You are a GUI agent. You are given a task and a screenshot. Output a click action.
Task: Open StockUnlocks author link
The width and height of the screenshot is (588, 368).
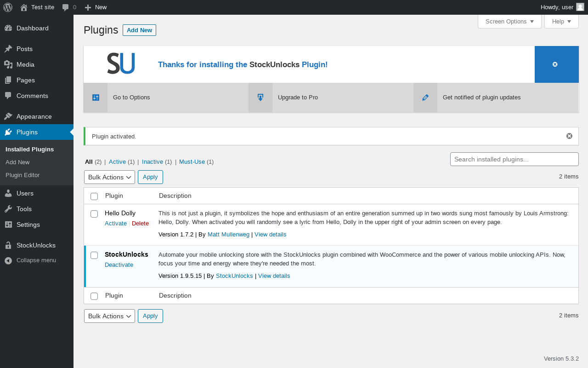coord(234,276)
